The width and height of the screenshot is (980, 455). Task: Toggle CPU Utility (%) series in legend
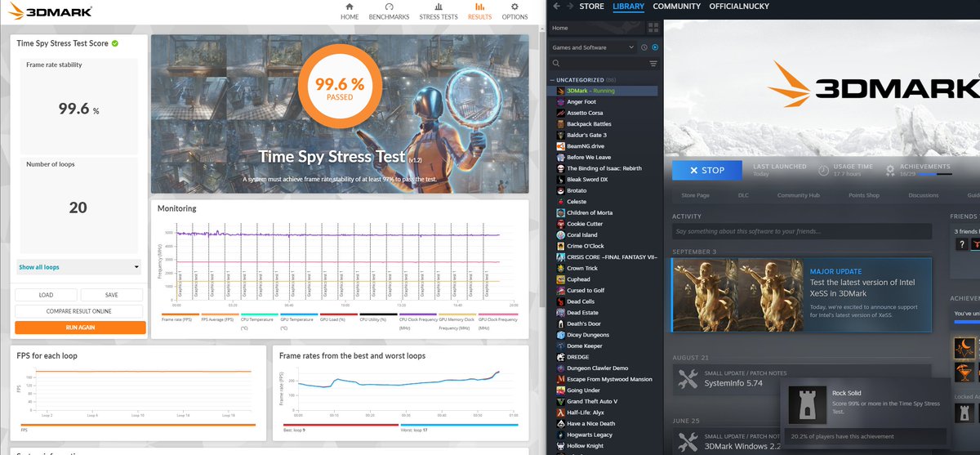pyautogui.click(x=377, y=319)
